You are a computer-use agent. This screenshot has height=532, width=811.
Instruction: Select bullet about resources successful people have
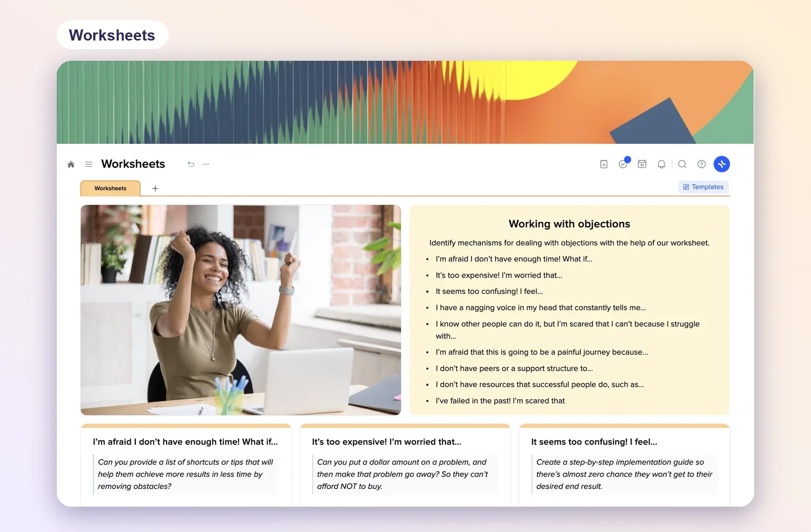coord(540,385)
